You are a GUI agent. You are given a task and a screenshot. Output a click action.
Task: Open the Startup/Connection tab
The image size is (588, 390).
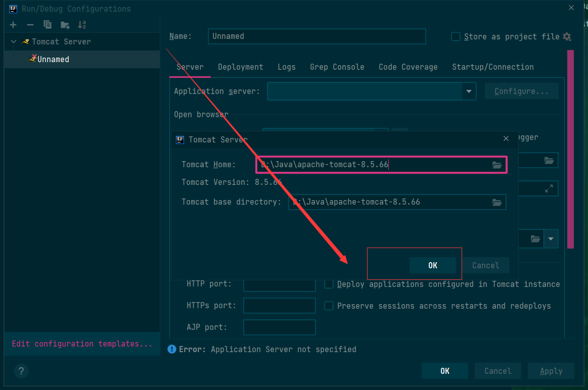pyautogui.click(x=493, y=67)
